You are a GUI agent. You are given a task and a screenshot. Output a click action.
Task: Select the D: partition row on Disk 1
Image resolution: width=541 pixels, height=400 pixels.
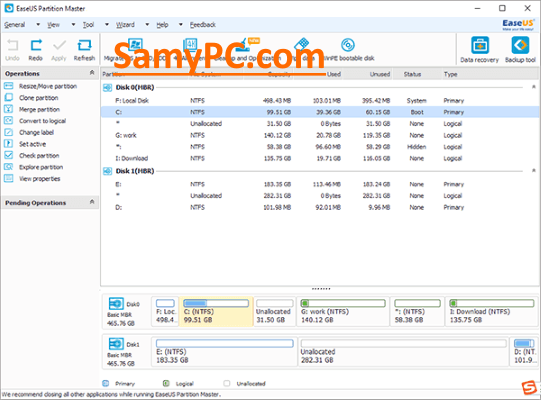pyautogui.click(x=320, y=207)
